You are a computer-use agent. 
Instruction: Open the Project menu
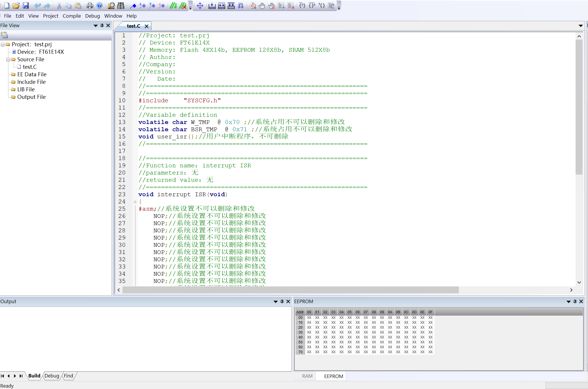(x=51, y=16)
